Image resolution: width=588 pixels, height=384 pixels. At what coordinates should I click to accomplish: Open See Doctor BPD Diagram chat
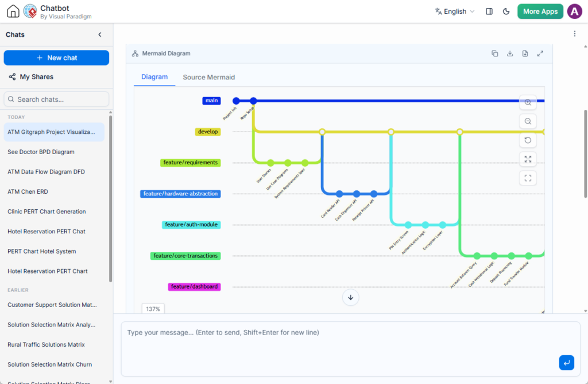pos(54,152)
